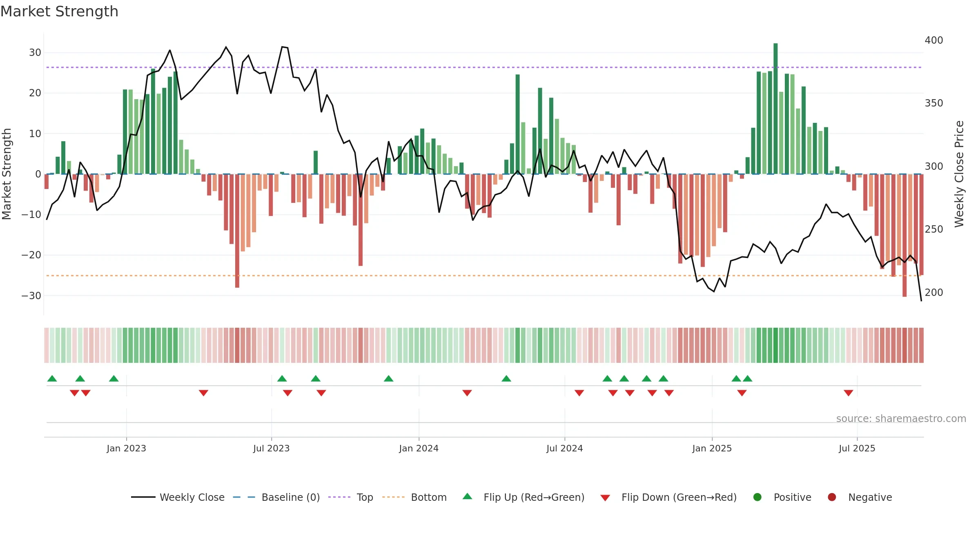
Task: Toggle the Weekly Close legend label
Action: tap(192, 497)
